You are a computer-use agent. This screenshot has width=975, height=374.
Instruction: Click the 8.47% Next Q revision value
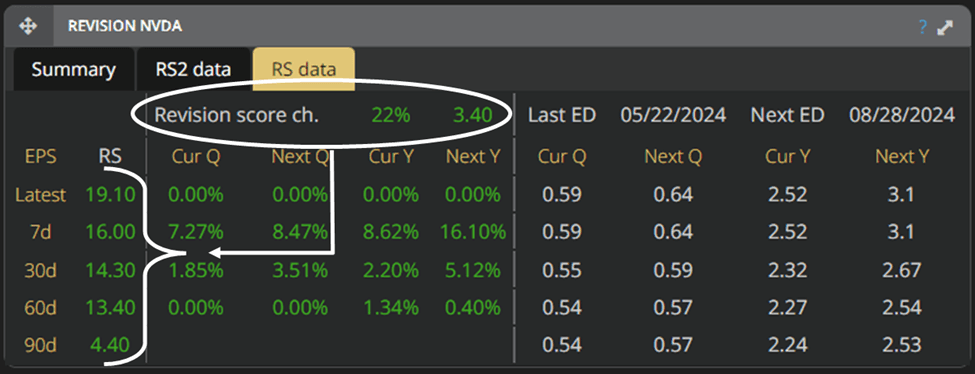300,233
